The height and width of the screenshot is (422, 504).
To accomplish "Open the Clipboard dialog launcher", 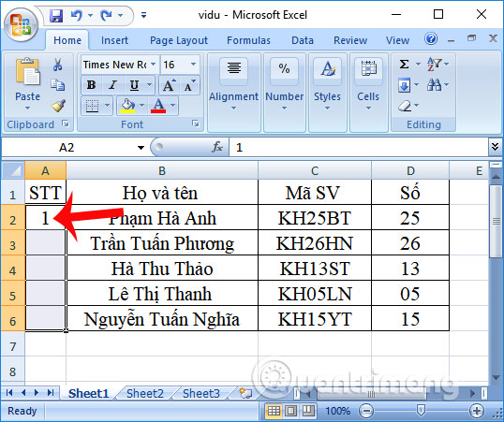I will pyautogui.click(x=66, y=124).
